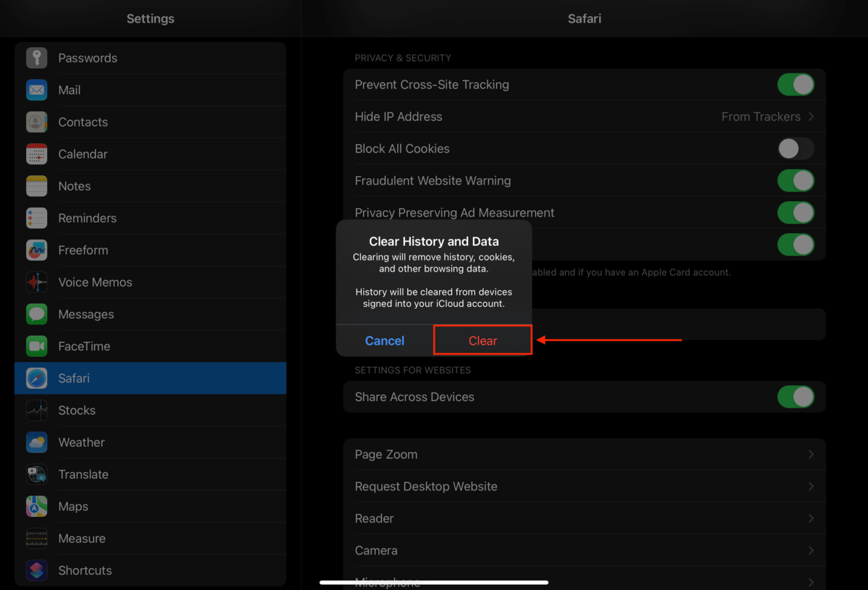Select Safari in the settings sidebar

150,378
